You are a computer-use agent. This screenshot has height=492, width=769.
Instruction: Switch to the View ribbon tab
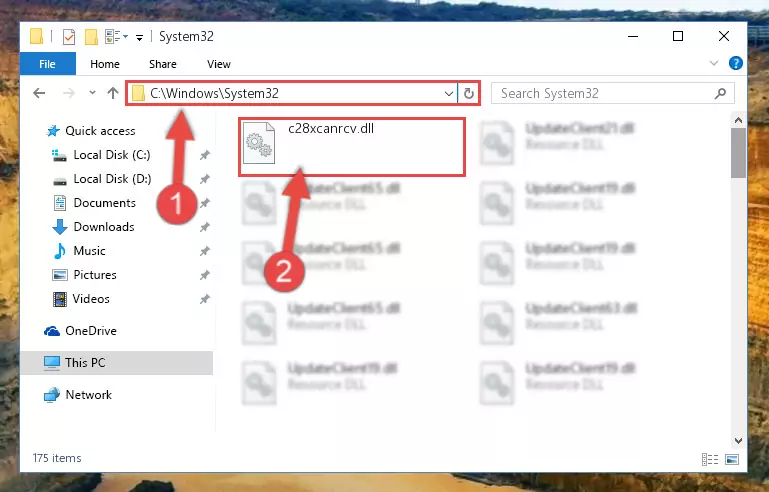tap(219, 64)
